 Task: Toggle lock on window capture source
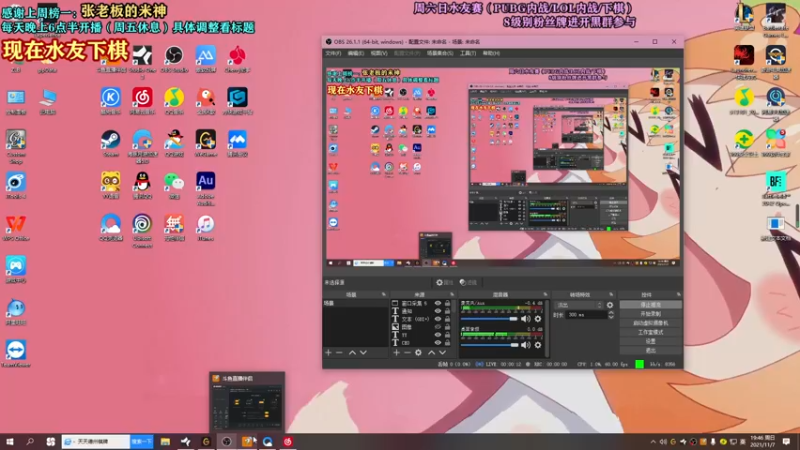click(x=447, y=303)
